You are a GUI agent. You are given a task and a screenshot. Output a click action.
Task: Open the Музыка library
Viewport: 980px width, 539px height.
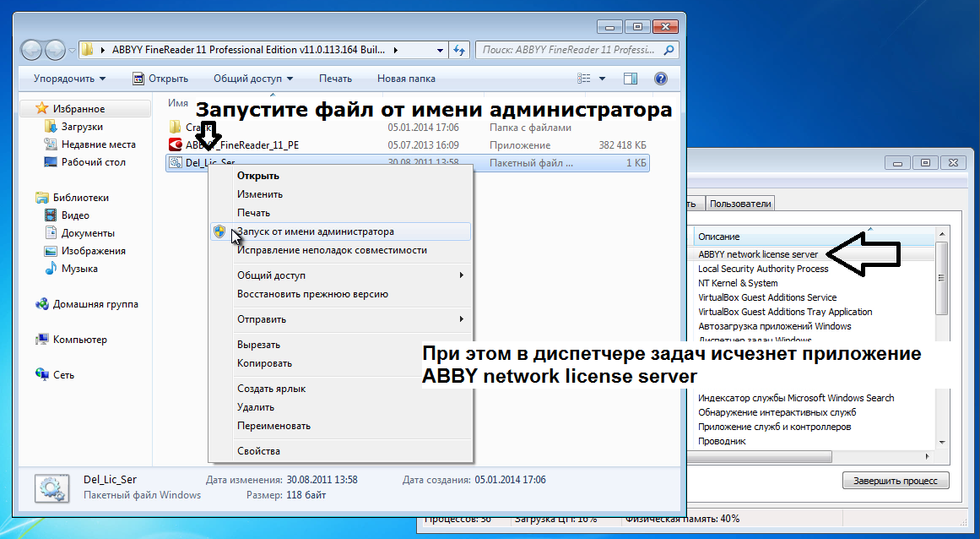click(x=79, y=269)
